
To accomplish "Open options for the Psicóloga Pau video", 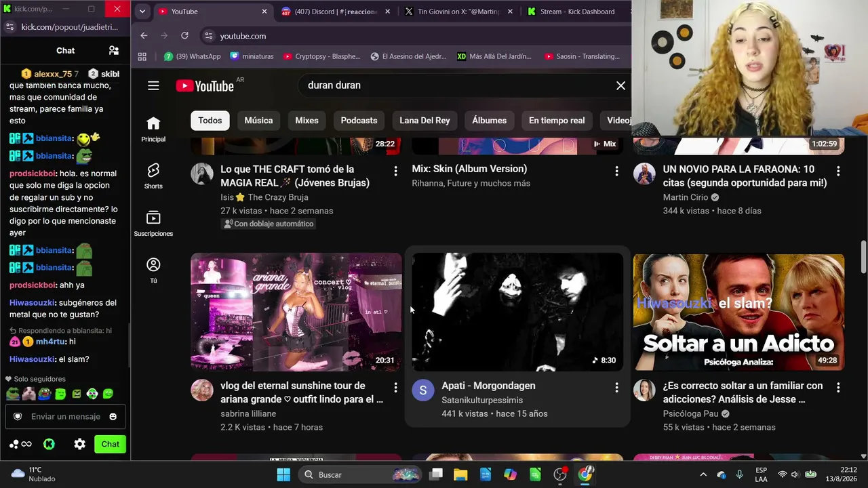I will click(x=838, y=388).
